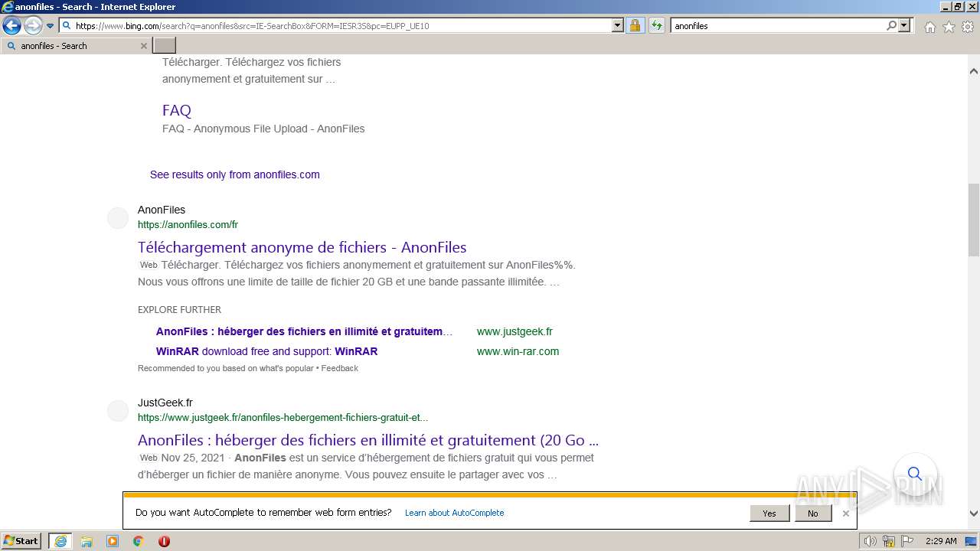Open the Home icon
This screenshot has height=551, width=980.
click(929, 27)
